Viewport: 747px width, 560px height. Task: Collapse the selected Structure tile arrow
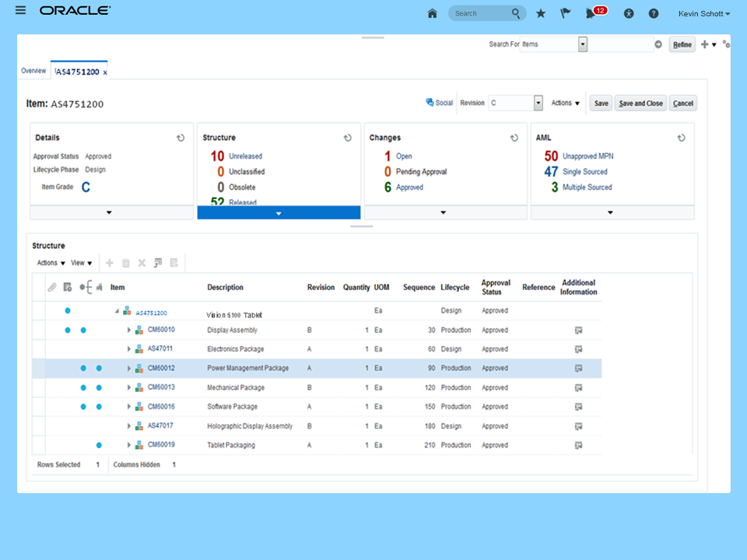click(279, 213)
